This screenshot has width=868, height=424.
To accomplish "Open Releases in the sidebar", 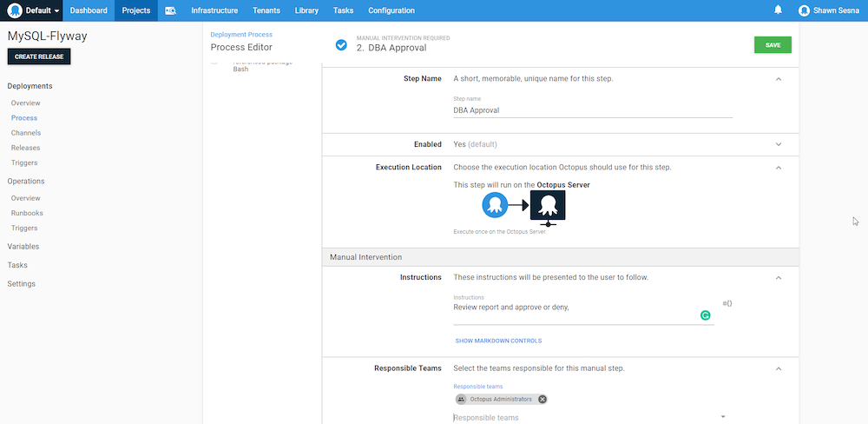I will [25, 148].
